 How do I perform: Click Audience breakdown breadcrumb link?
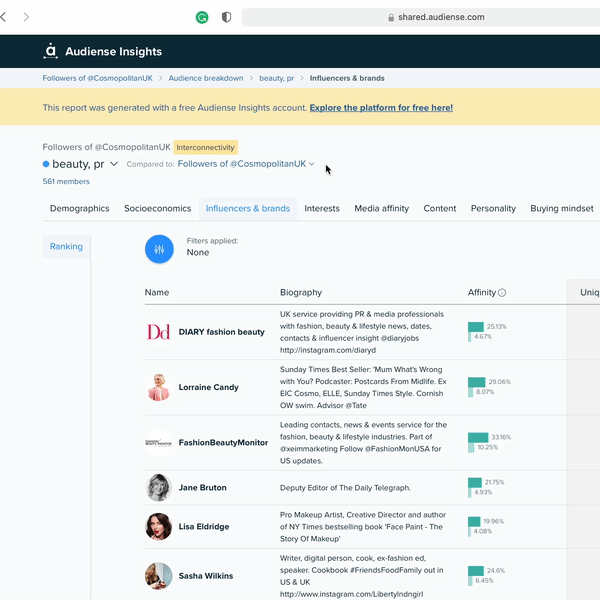[x=206, y=78]
